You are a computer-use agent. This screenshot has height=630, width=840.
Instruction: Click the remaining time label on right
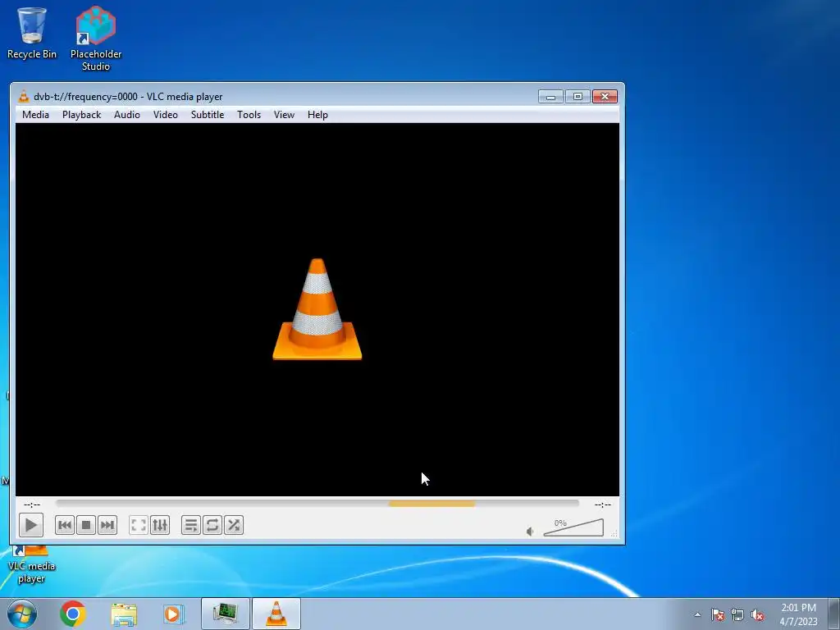coord(603,504)
